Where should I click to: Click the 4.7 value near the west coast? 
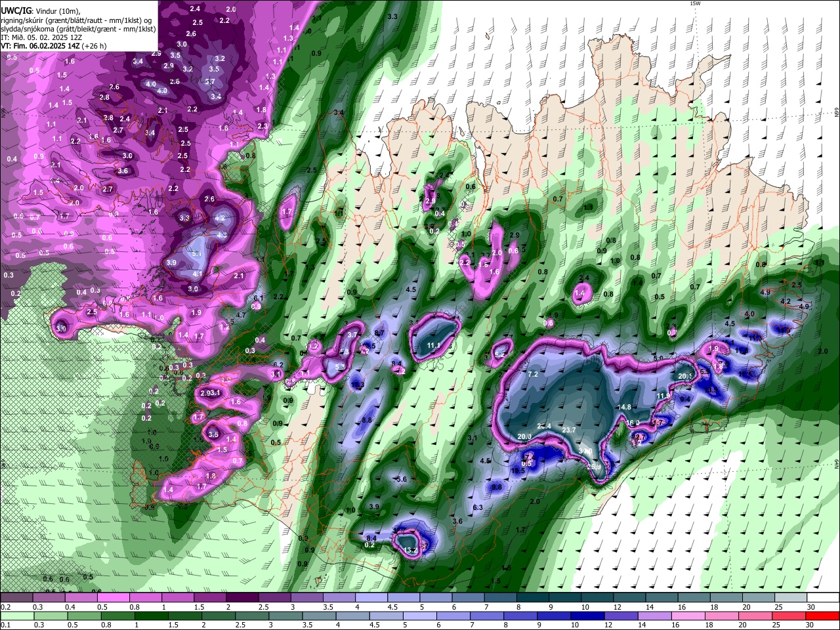[x=241, y=315]
